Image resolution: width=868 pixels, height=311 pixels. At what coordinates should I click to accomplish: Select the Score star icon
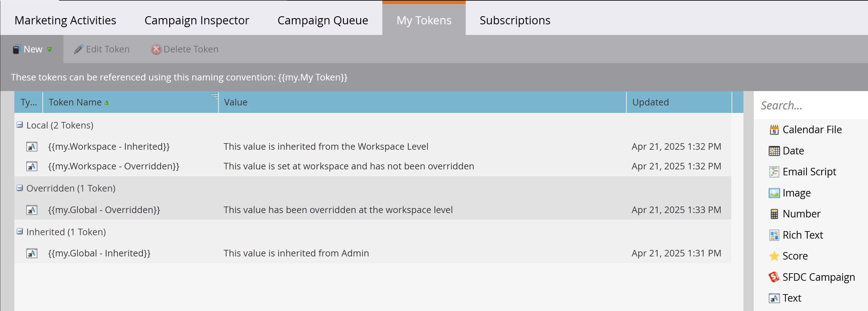[x=774, y=256]
